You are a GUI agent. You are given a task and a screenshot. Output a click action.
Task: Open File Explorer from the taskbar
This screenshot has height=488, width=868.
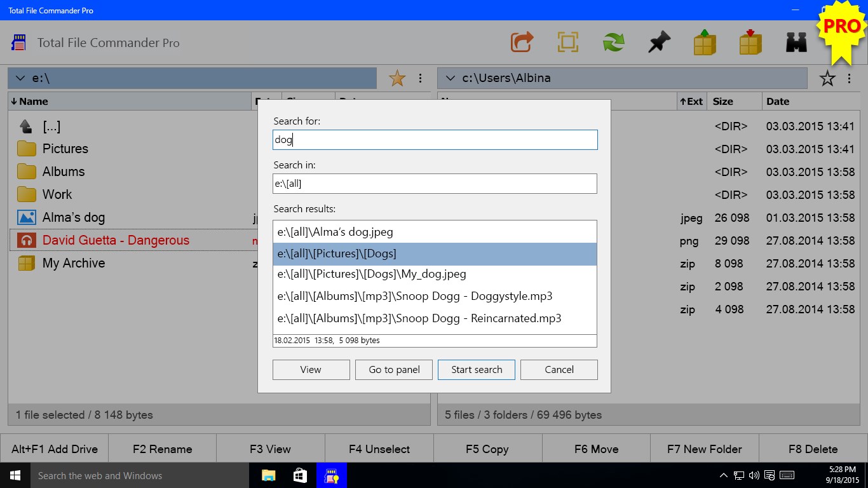point(269,475)
